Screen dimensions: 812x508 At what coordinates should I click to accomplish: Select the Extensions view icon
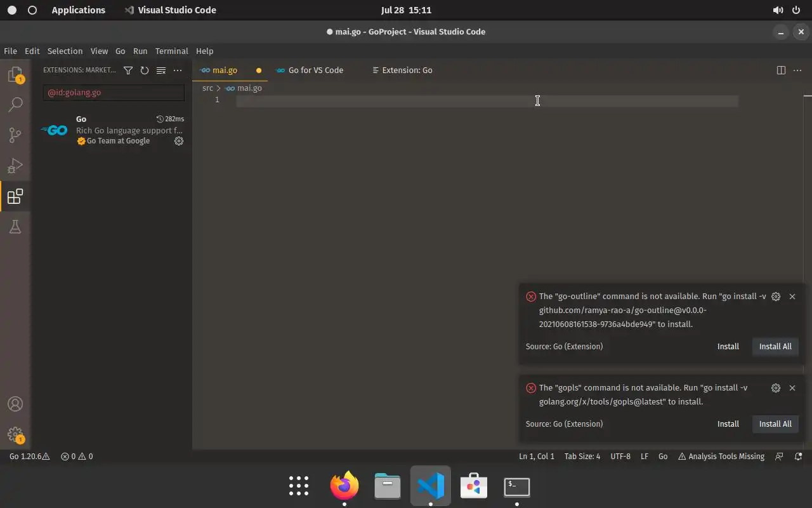(x=15, y=196)
